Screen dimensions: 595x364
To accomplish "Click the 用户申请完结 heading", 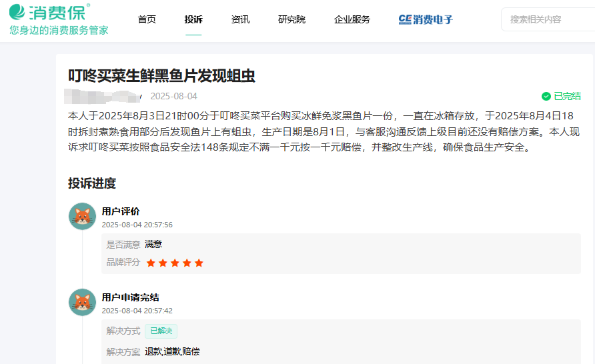I will (131, 297).
